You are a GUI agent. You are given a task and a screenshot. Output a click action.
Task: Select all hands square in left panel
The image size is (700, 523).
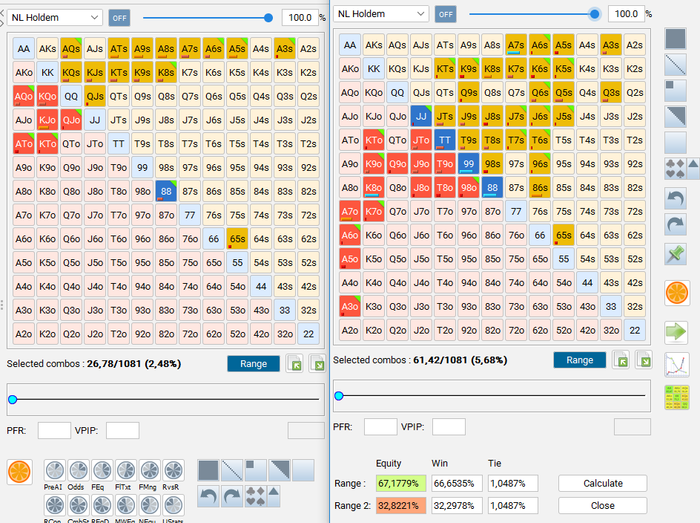208,470
